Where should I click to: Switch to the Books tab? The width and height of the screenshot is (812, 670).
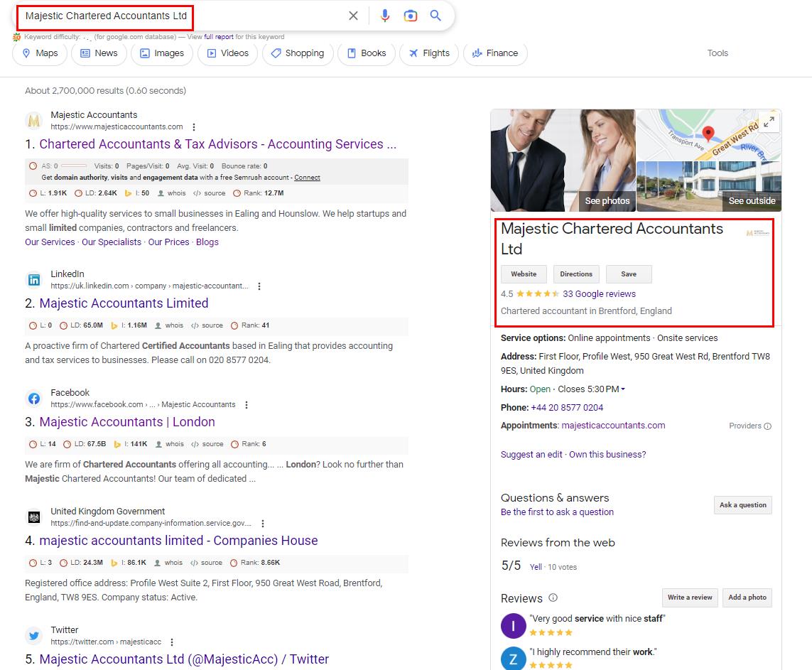click(367, 53)
